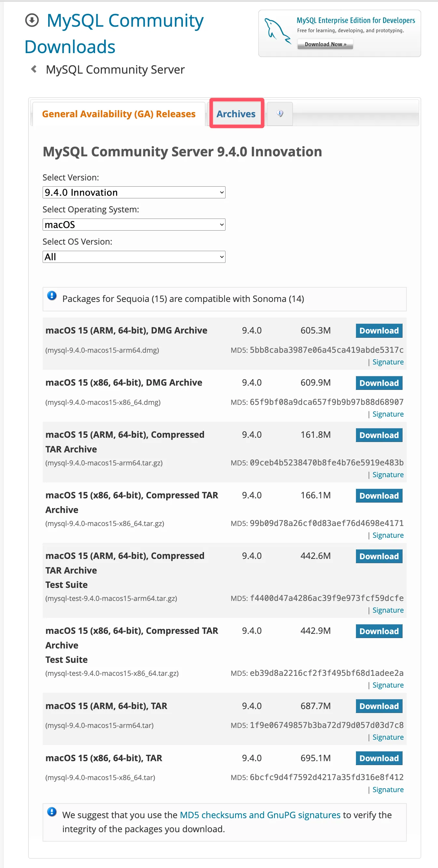
Task: Click the download circle icon beside page title
Action: point(32,21)
